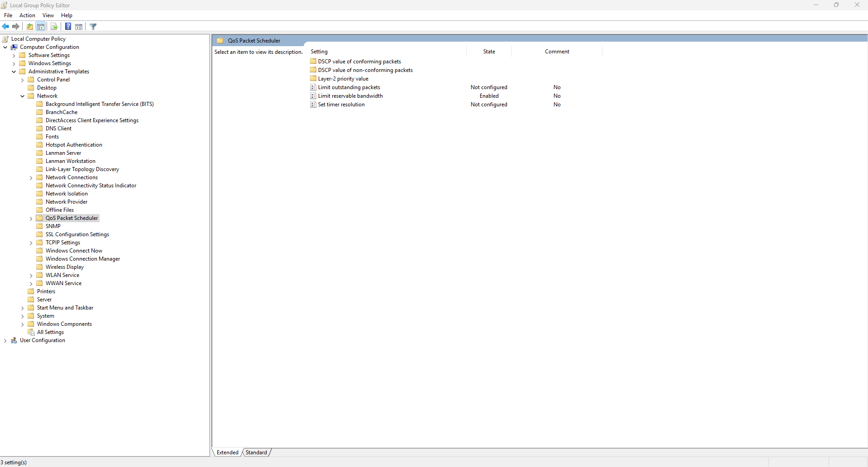This screenshot has width=868, height=467.
Task: Click the Setting column header
Action: pos(319,52)
